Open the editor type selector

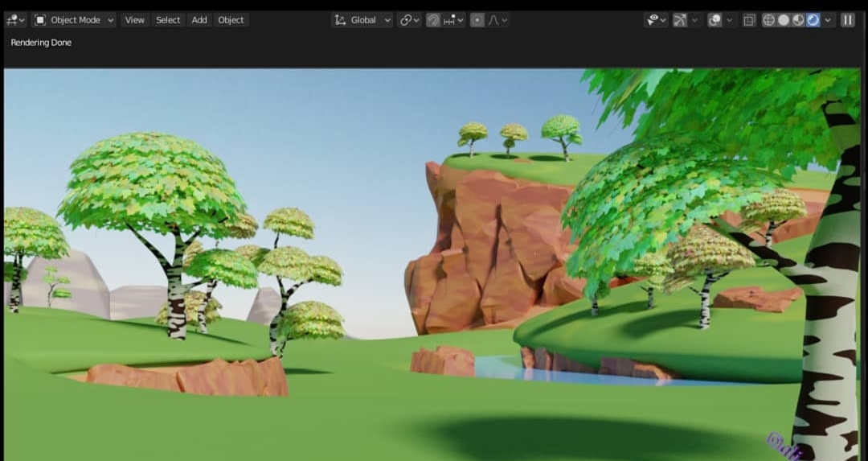[x=16, y=20]
